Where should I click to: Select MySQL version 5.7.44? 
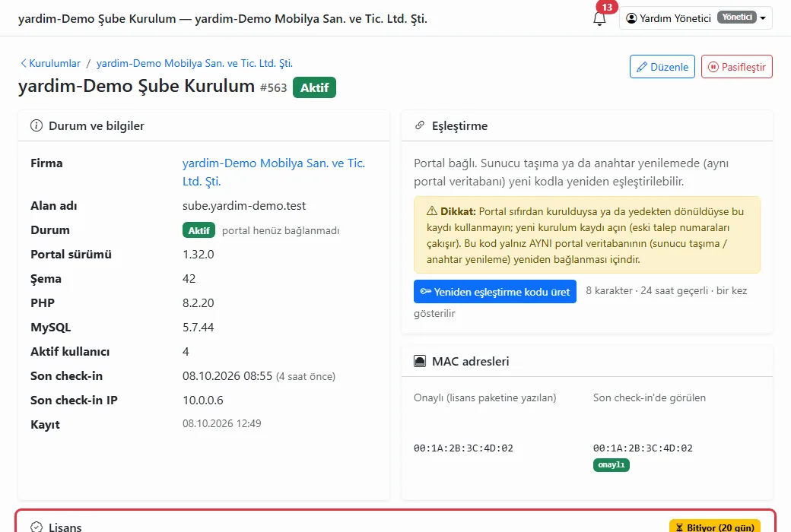tap(199, 328)
